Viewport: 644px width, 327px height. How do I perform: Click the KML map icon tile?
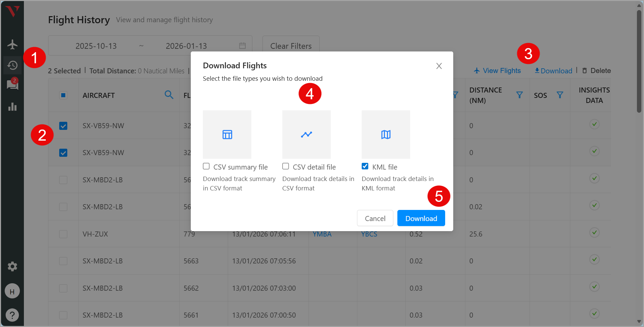(386, 135)
